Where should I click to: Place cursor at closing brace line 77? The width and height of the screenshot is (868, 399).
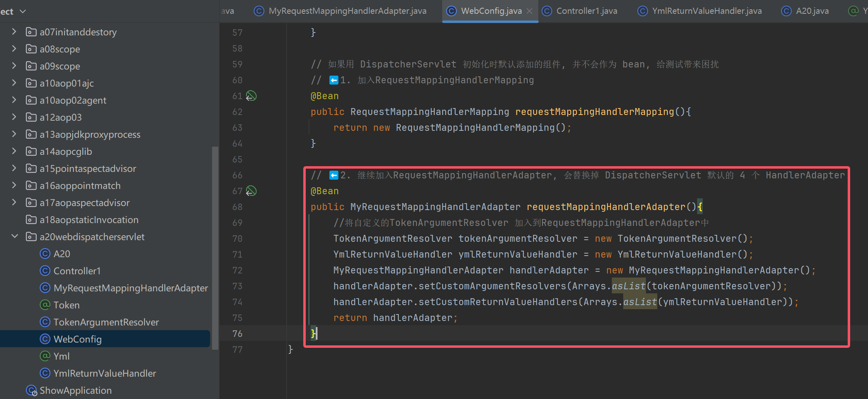(290, 349)
